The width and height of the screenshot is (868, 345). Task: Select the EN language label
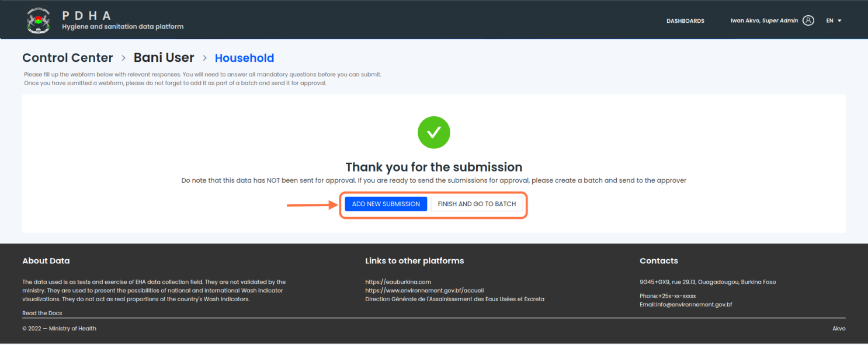[829, 20]
